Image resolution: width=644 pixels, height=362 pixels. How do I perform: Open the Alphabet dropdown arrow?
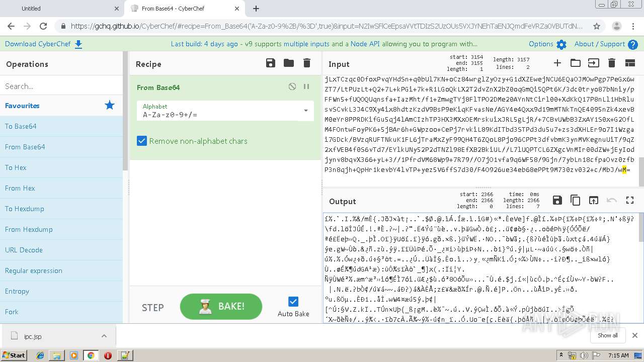[305, 111]
